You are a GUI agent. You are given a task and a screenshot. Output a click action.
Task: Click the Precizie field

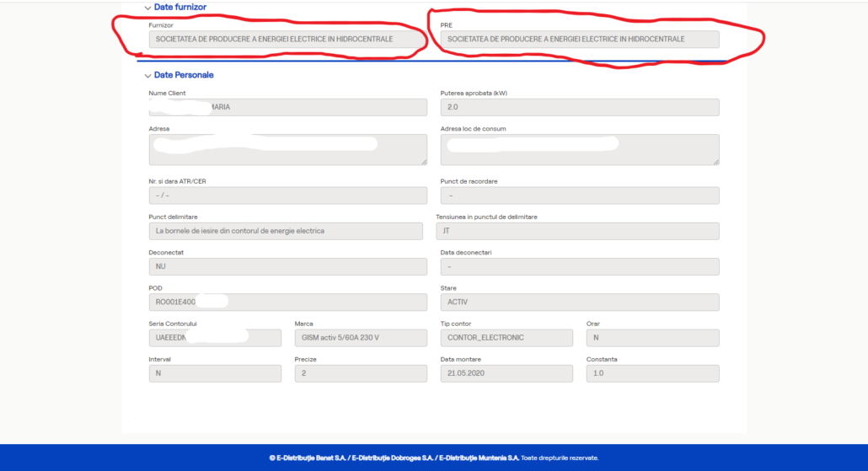coord(360,373)
